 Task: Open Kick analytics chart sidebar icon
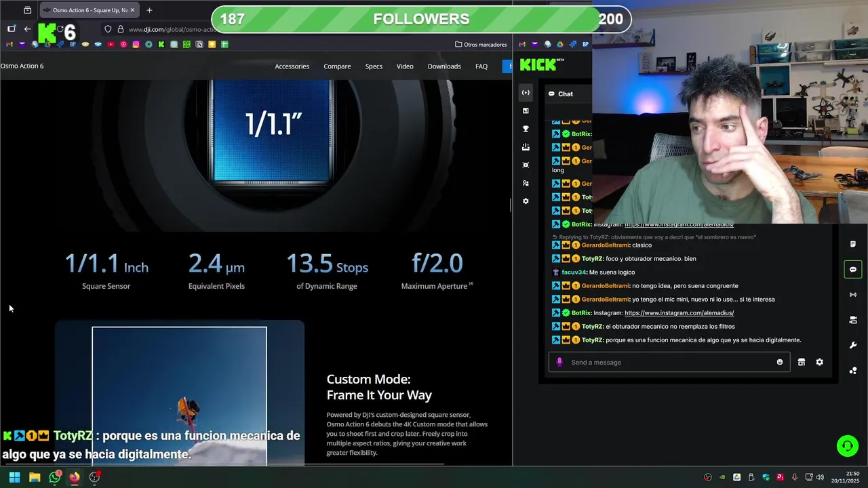(x=526, y=110)
